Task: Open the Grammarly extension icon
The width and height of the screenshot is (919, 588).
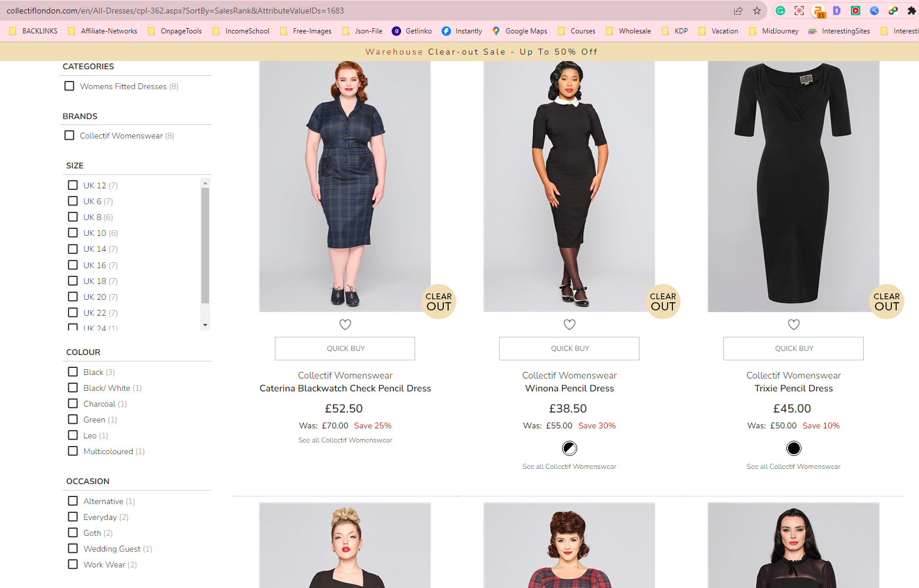Action: point(780,11)
